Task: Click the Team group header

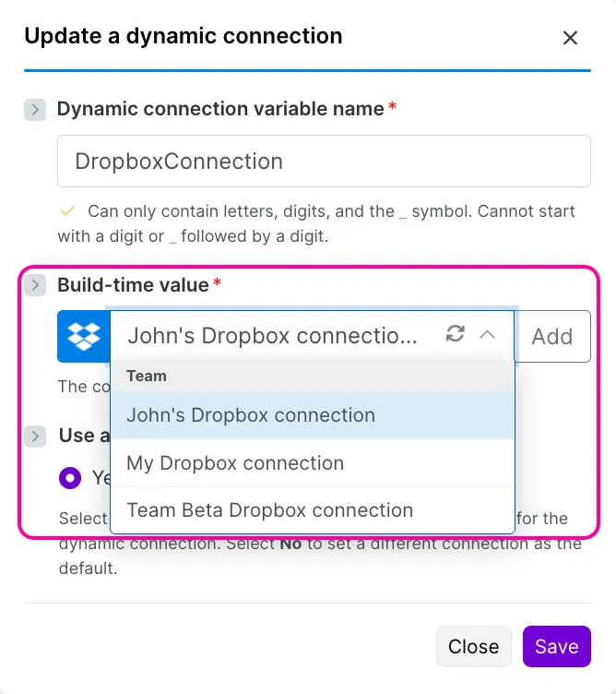Action: pyautogui.click(x=313, y=377)
